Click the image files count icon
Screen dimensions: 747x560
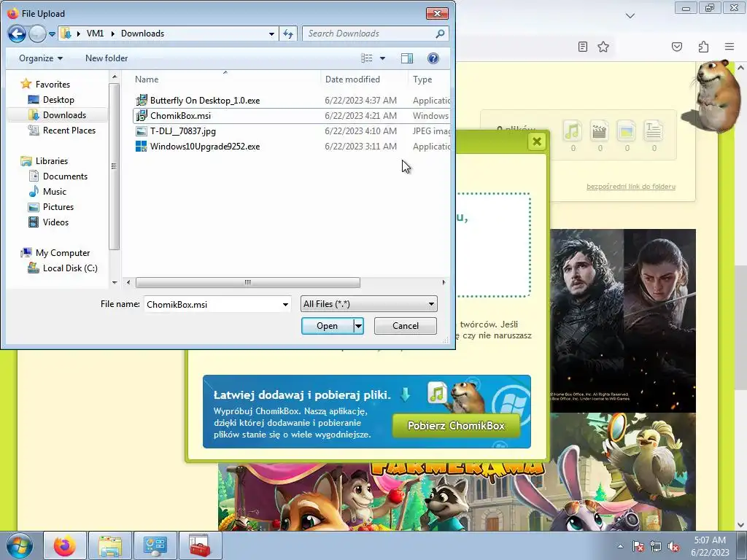pos(627,131)
